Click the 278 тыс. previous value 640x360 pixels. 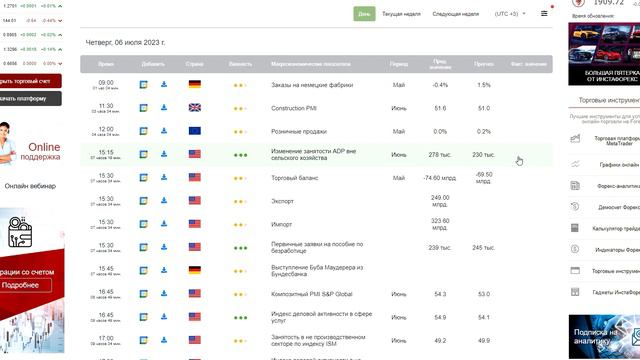click(440, 155)
